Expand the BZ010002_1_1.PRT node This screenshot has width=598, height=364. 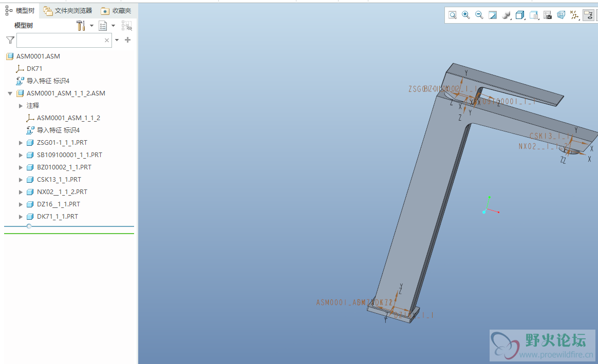[21, 167]
